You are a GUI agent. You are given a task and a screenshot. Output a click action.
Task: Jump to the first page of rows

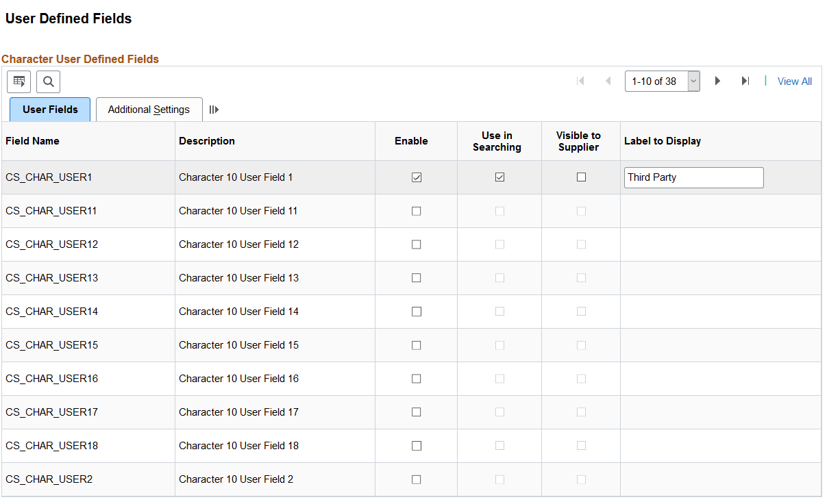pyautogui.click(x=580, y=81)
